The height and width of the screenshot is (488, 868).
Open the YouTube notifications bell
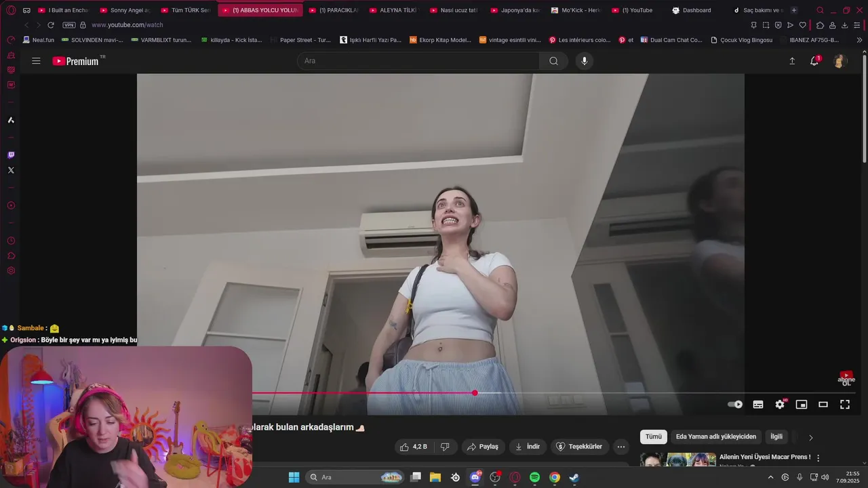[814, 61]
